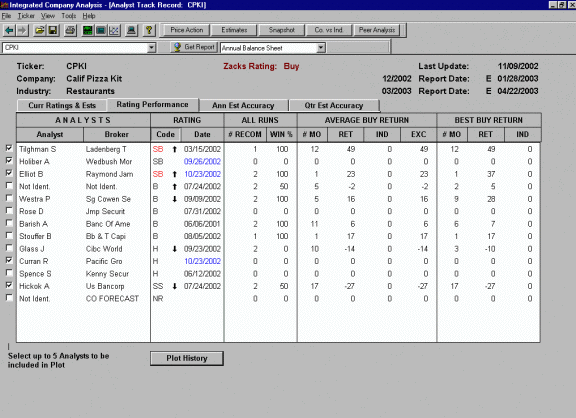
Task: Switch to Qtr Est Accuracy tab
Action: click(334, 105)
